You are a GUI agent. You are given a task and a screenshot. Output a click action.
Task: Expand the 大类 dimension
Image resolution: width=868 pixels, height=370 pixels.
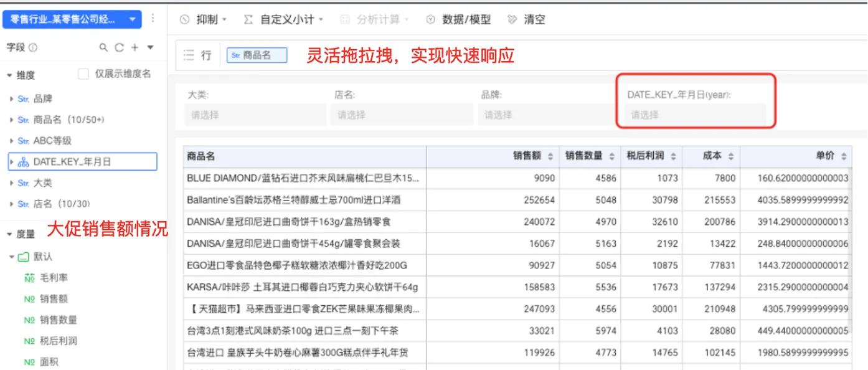point(12,183)
